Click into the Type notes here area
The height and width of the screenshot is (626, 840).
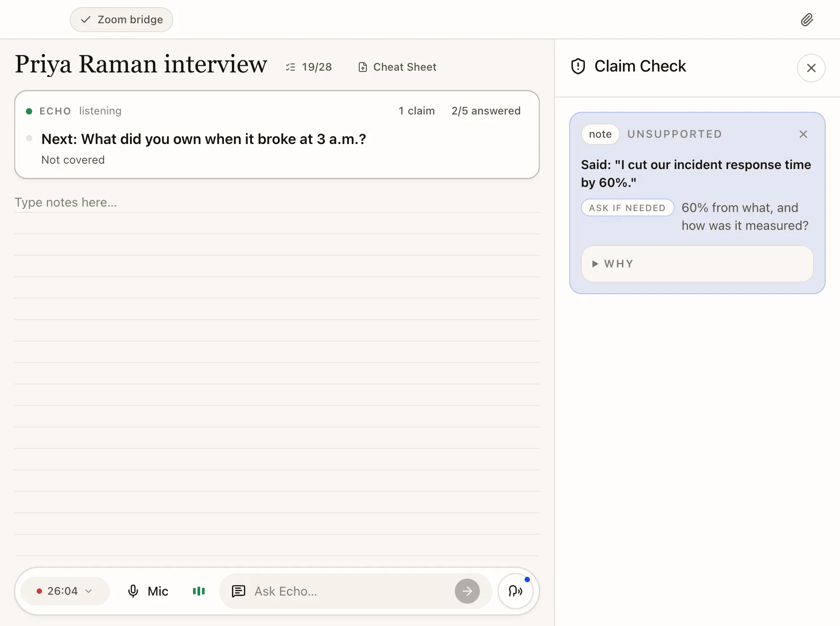[277, 203]
